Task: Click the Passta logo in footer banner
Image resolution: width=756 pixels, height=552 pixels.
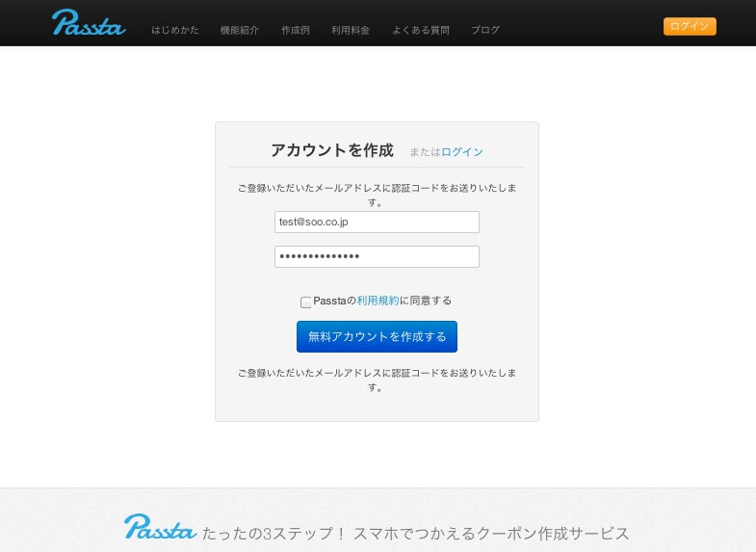Action: tap(160, 527)
